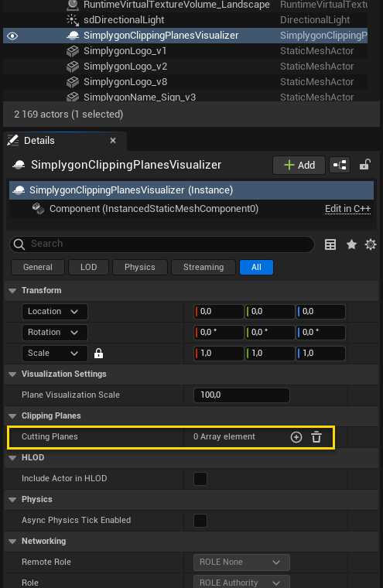
Task: Toggle visibility eye of SimplygonClippingPlanesVisualizer
Action: point(12,36)
